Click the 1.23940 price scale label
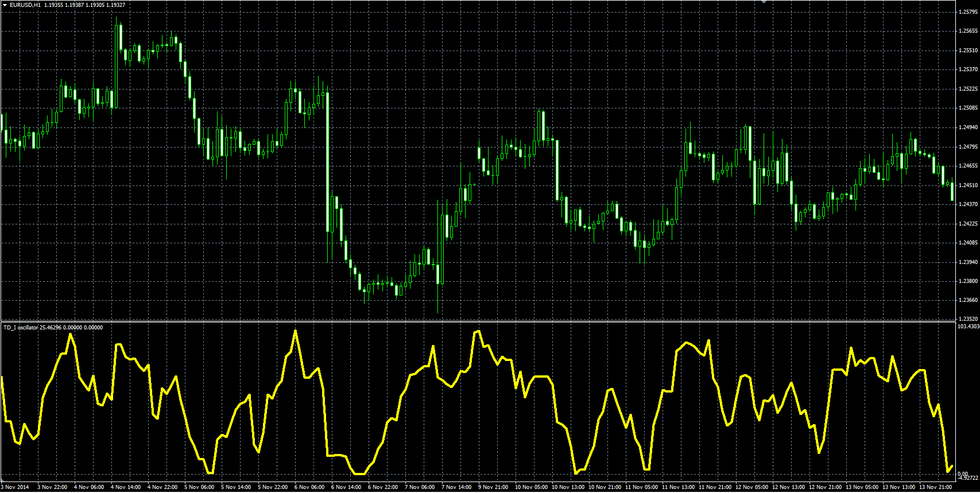Viewport: 980px width, 493px height. point(968,262)
